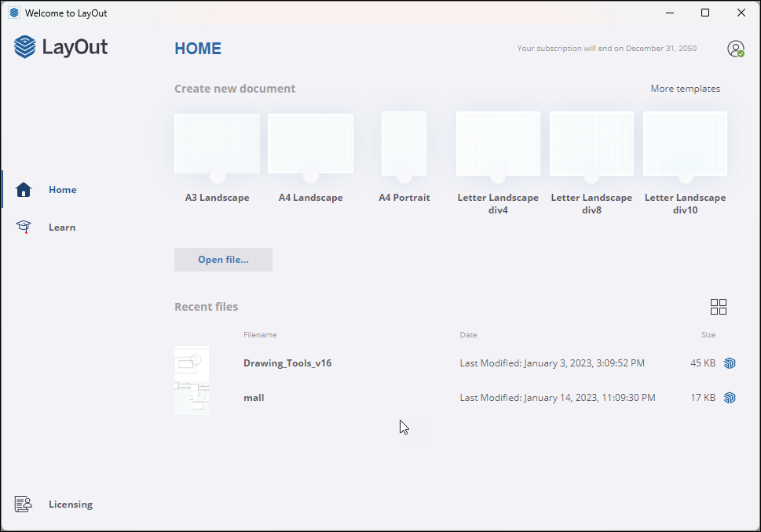Open More templates
The height and width of the screenshot is (532, 761).
[685, 88]
